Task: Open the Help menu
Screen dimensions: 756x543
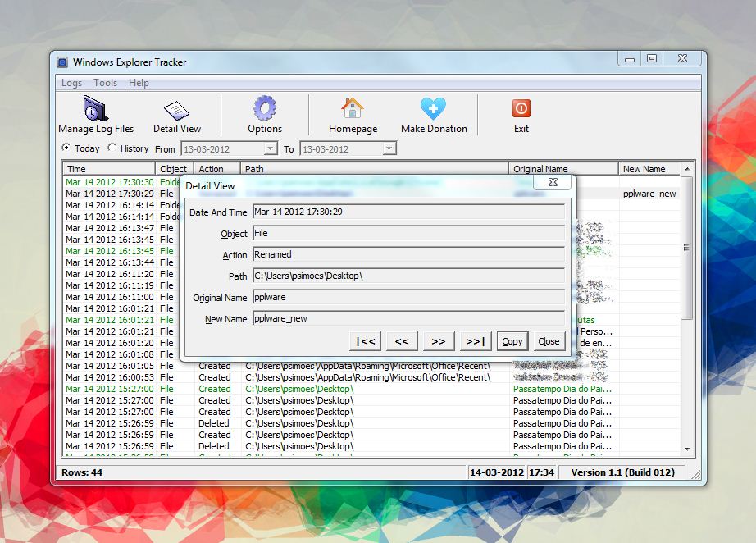Action: coord(139,83)
